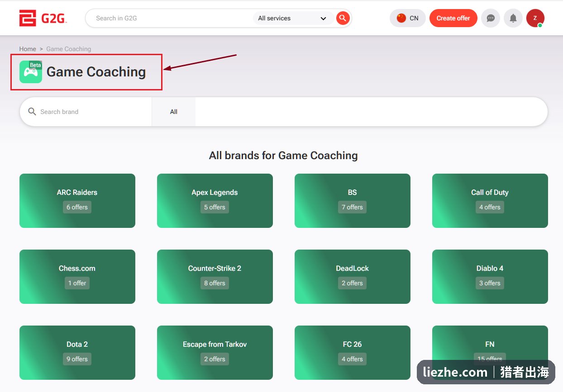The image size is (563, 392).
Task: Open the Z user avatar menu
Action: pos(535,18)
